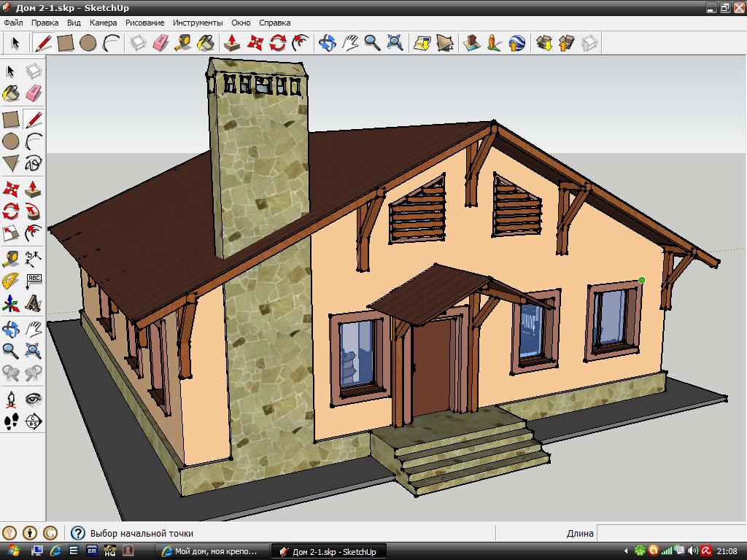The image size is (747, 560).
Task: Activate the Walk footprints tool
Action: (x=11, y=421)
